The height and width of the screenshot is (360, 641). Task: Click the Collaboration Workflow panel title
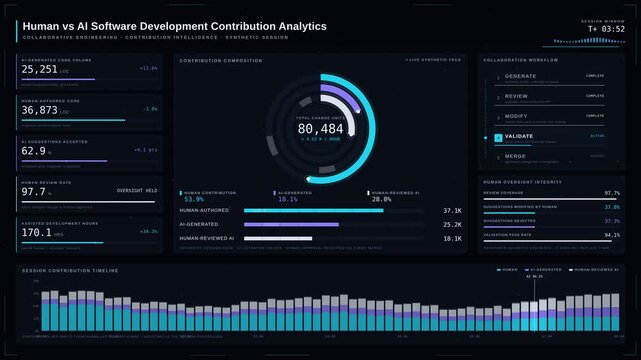(x=520, y=60)
